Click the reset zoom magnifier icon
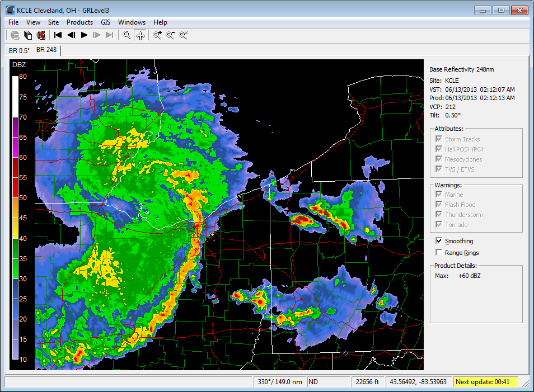The height and width of the screenshot is (392, 534). [183, 35]
